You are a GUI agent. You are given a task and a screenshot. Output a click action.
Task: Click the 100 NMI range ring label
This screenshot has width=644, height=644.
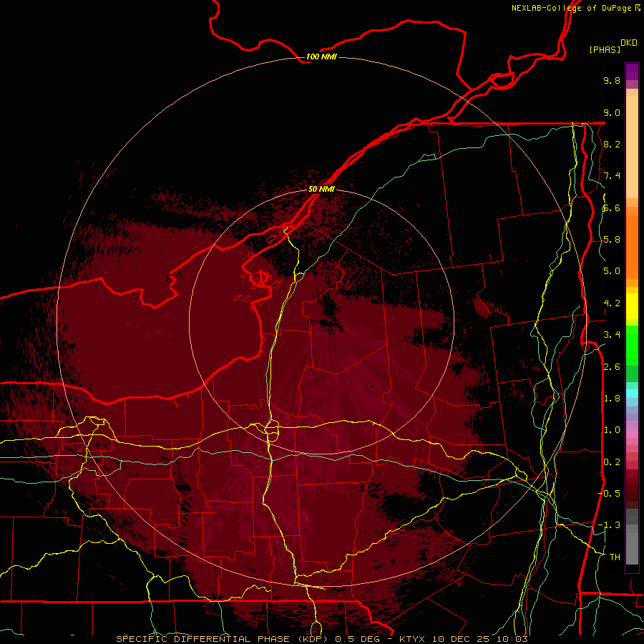click(321, 57)
